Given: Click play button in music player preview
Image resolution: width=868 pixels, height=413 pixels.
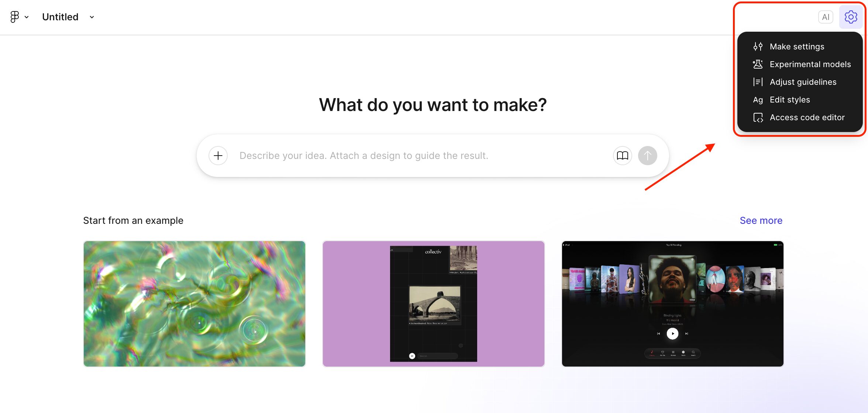Looking at the screenshot, I should (x=672, y=333).
